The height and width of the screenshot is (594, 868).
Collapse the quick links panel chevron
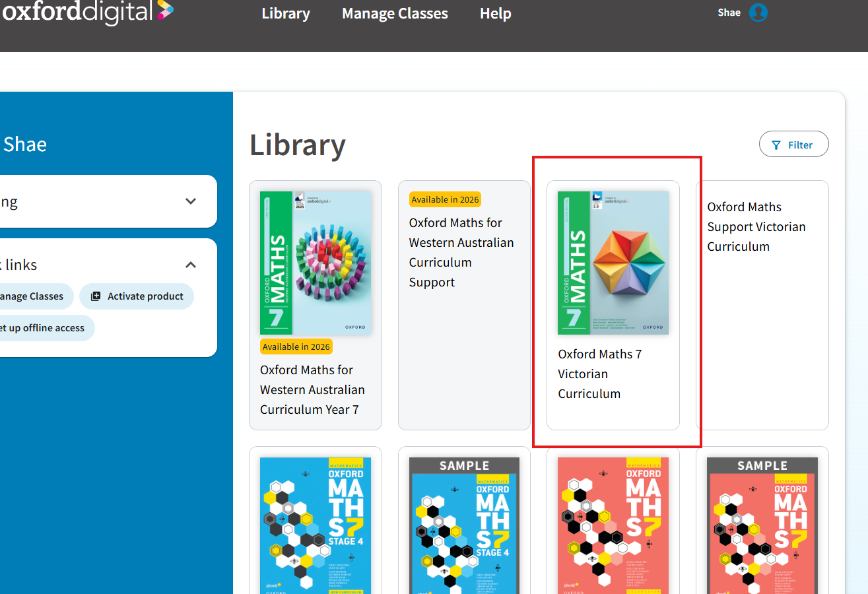click(191, 265)
